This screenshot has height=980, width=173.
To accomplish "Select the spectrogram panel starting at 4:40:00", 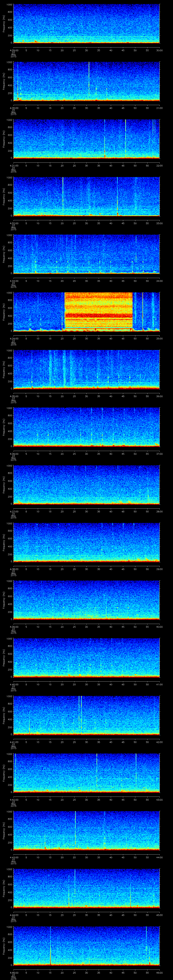I will pyautogui.click(x=87, y=658).
